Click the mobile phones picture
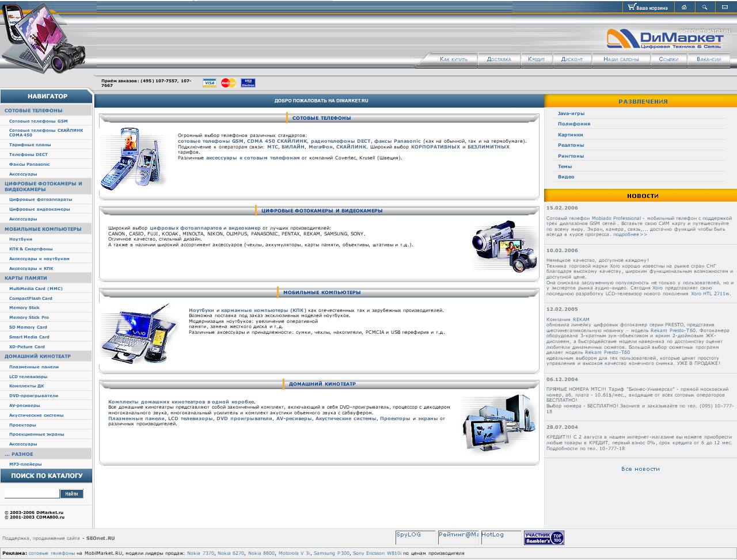 click(x=134, y=158)
